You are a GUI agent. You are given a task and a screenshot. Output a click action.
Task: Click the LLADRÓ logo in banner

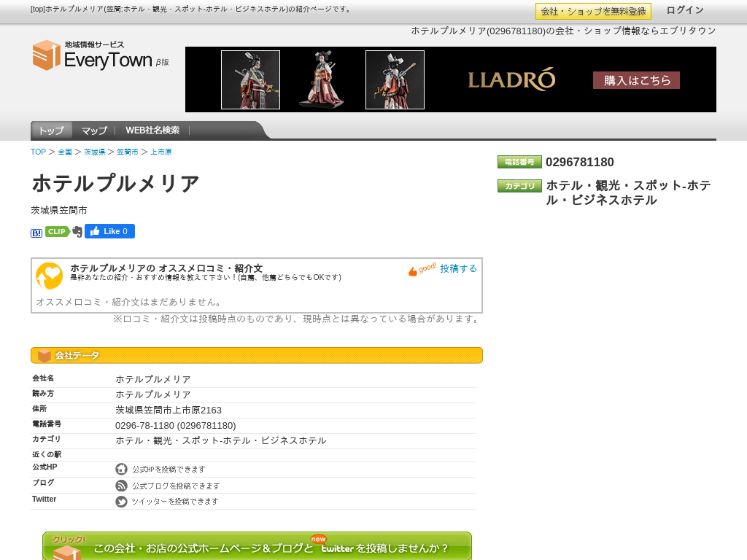[x=511, y=79]
